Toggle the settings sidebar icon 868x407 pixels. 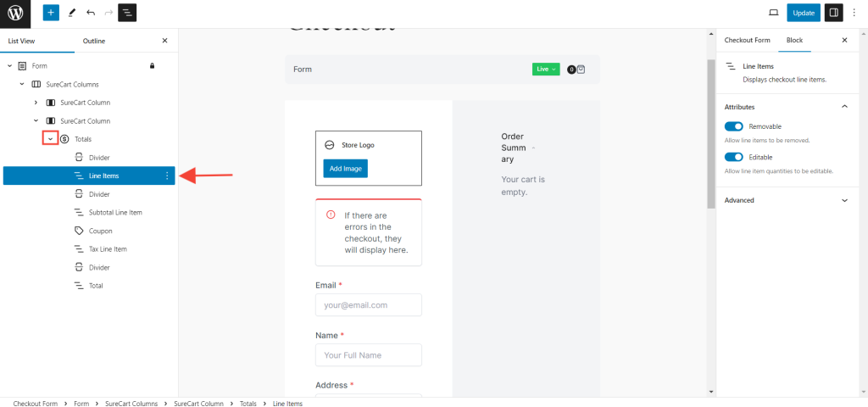pyautogui.click(x=833, y=13)
